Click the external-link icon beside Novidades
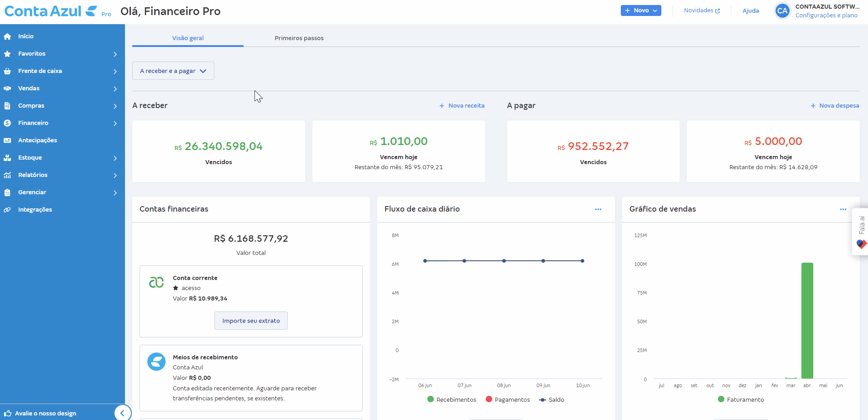 tap(717, 11)
